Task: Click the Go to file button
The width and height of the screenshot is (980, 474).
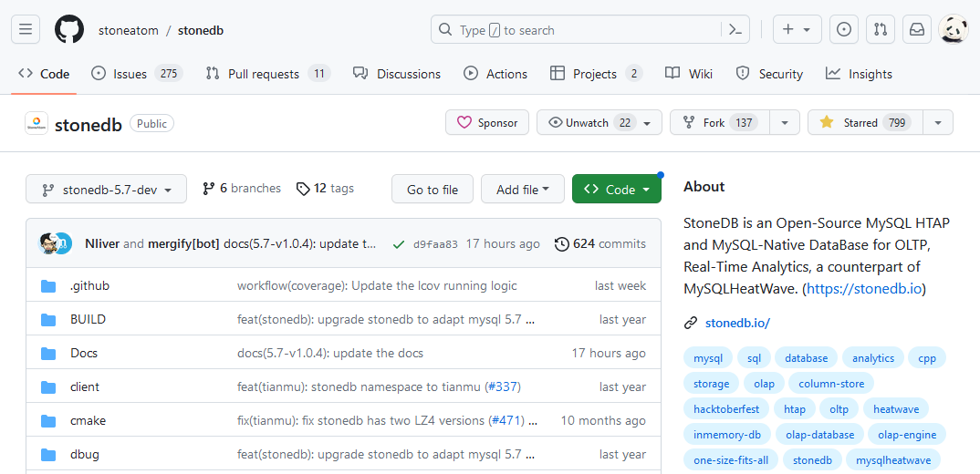Action: tap(433, 190)
